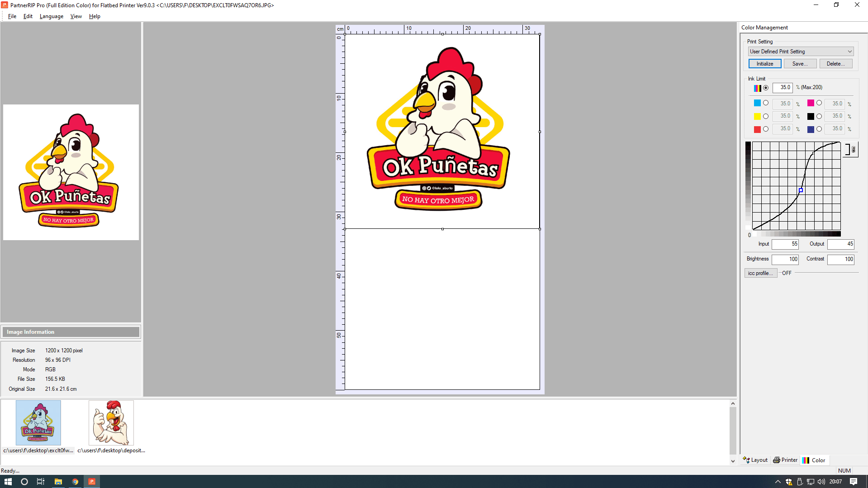Show hidden system tray icons

tap(778, 482)
